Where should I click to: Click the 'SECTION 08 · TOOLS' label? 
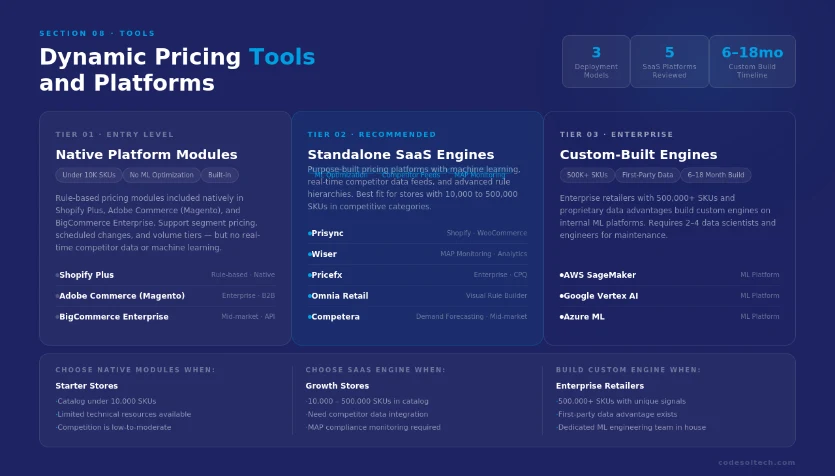click(97, 33)
